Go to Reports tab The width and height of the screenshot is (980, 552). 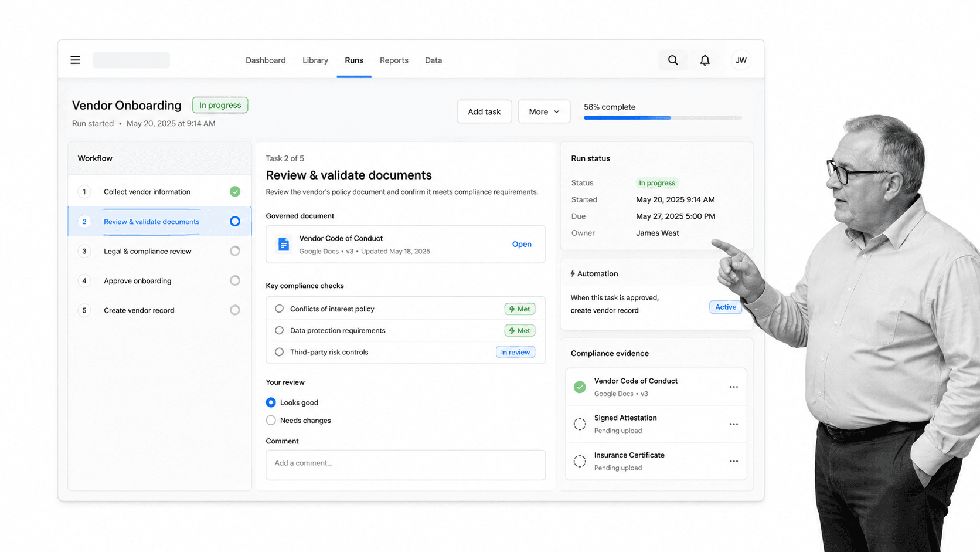pos(394,60)
